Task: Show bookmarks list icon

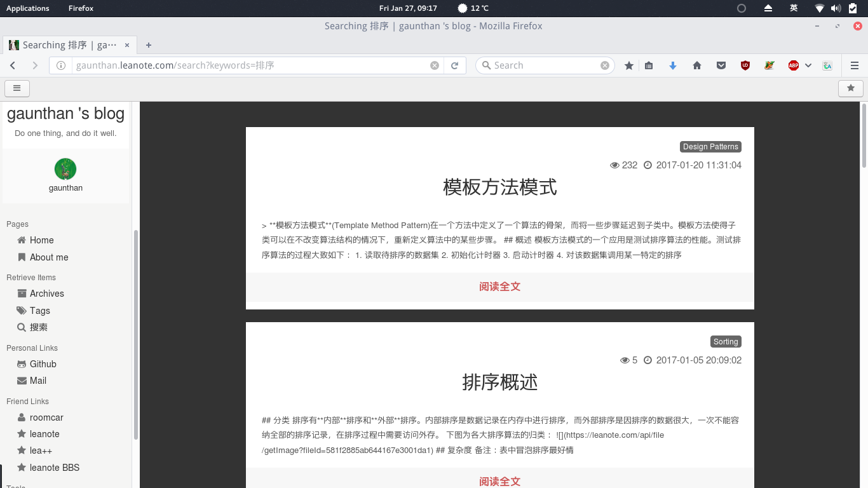Action: [x=649, y=65]
